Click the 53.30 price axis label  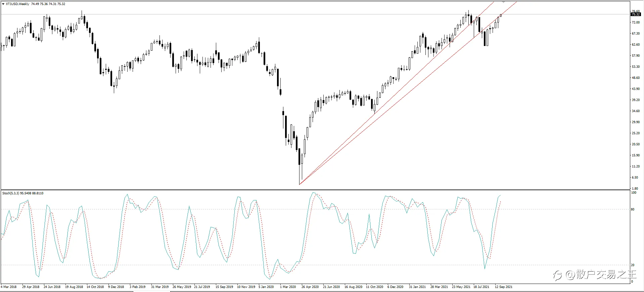[636, 67]
